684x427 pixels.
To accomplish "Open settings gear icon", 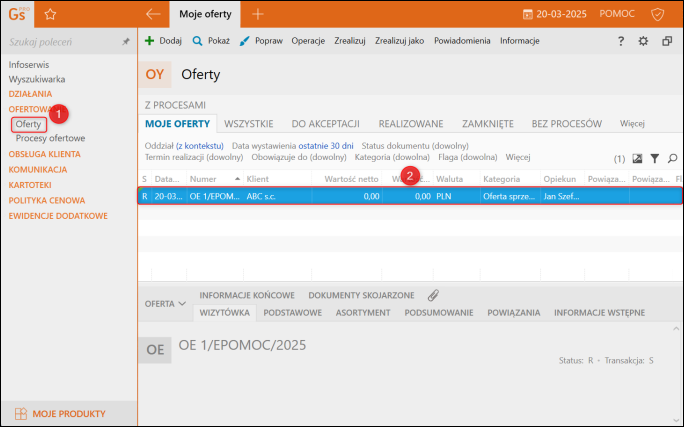I will (643, 41).
